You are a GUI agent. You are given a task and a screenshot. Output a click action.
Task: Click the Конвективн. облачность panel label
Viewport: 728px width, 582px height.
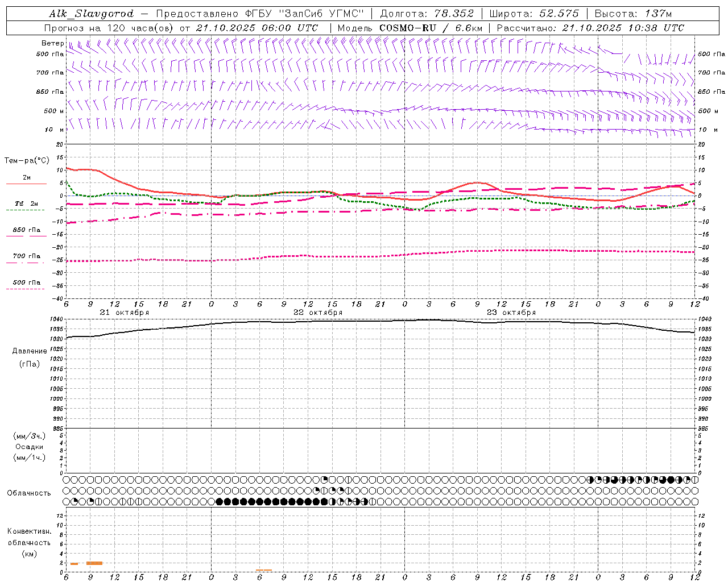pyautogui.click(x=29, y=542)
